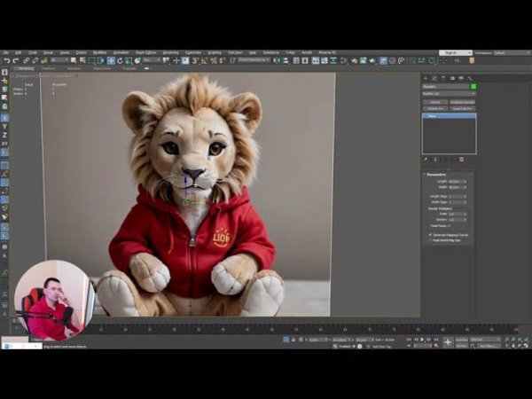Click the trash Remove Modifier icon
532x399 pixels.
[461, 159]
